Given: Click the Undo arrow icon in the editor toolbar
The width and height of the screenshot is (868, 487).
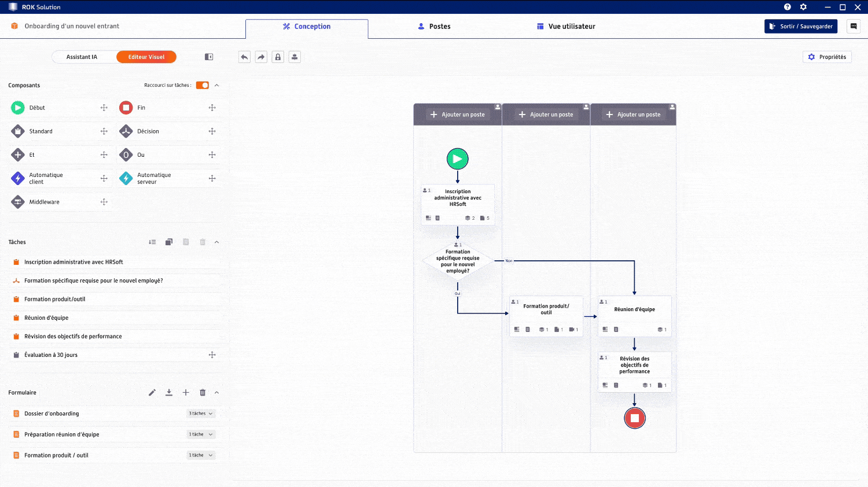Looking at the screenshot, I should (244, 56).
